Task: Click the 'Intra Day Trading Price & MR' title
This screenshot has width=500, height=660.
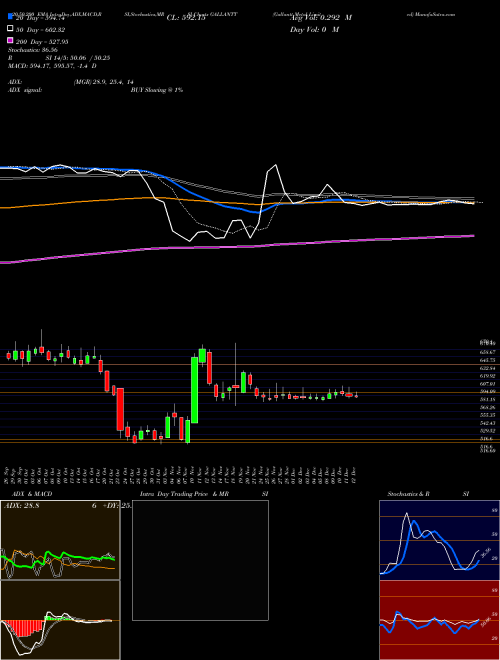Action: (x=184, y=494)
